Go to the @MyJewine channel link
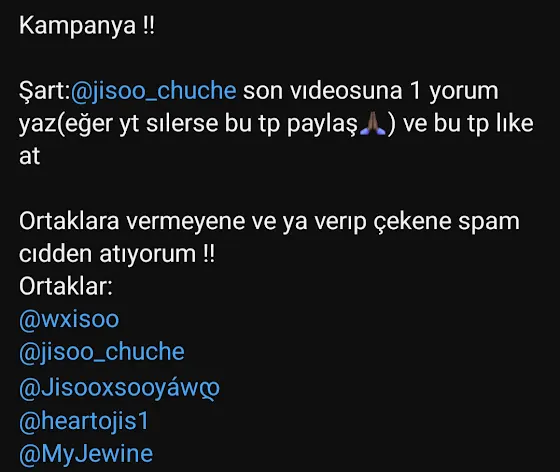Screen dimensions: 560x472 86,454
